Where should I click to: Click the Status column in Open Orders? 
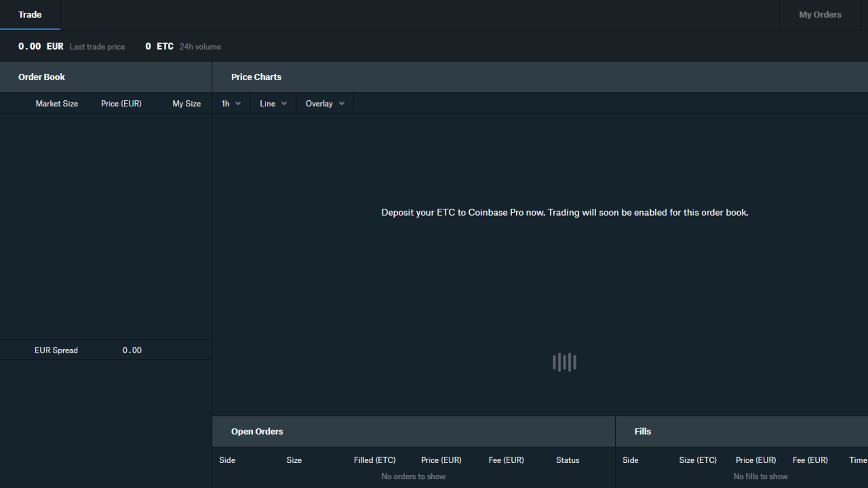[x=567, y=460]
